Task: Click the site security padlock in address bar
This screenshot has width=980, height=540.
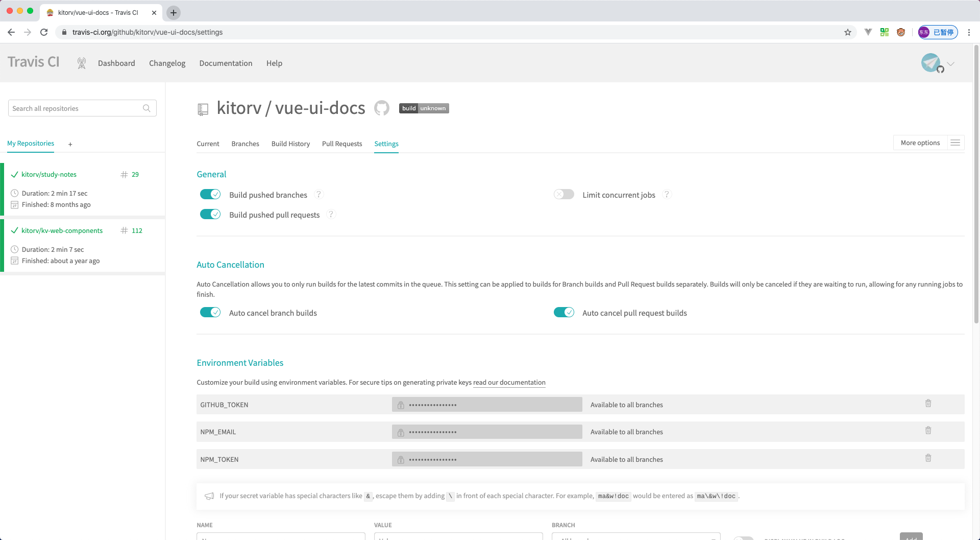Action: point(64,32)
